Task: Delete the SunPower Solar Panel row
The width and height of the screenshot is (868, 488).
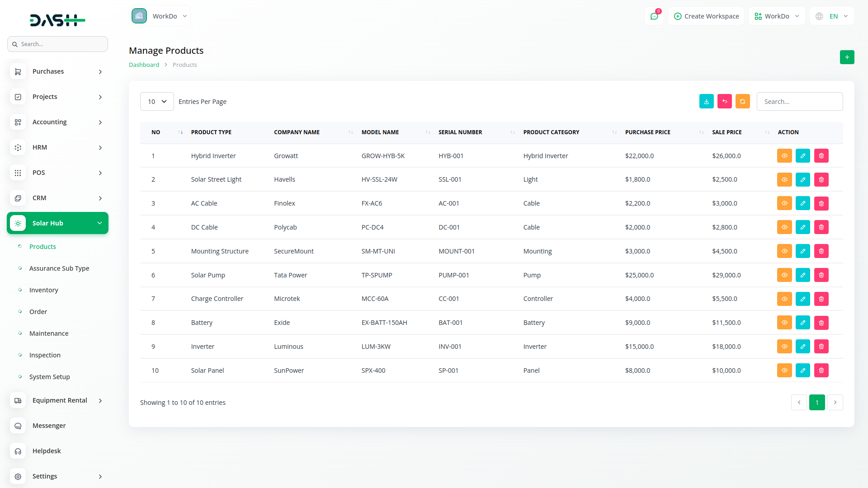Action: click(821, 371)
